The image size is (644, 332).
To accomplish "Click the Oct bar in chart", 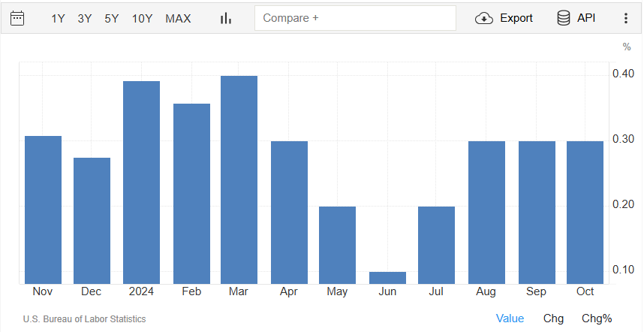I will click(x=585, y=213).
